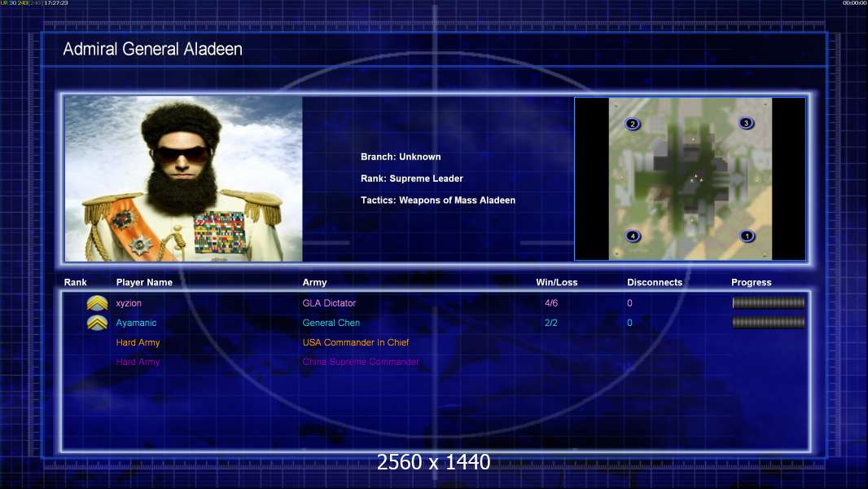Select start position marker 4 on the map

[x=633, y=236]
